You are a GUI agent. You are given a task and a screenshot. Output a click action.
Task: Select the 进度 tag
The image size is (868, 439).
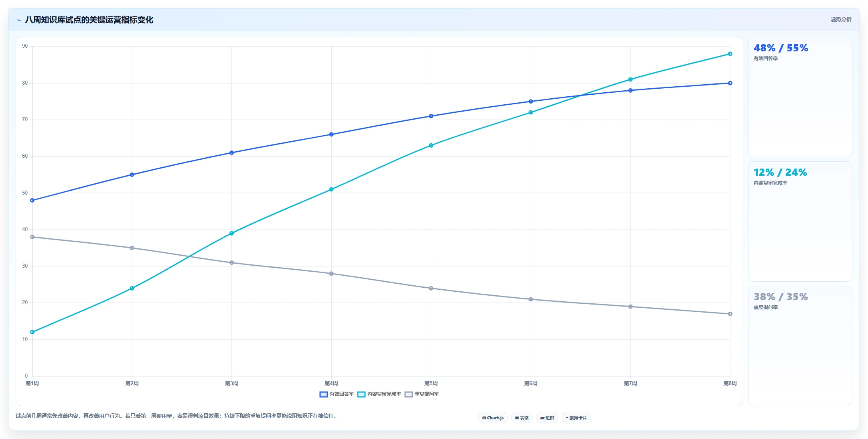547,418
